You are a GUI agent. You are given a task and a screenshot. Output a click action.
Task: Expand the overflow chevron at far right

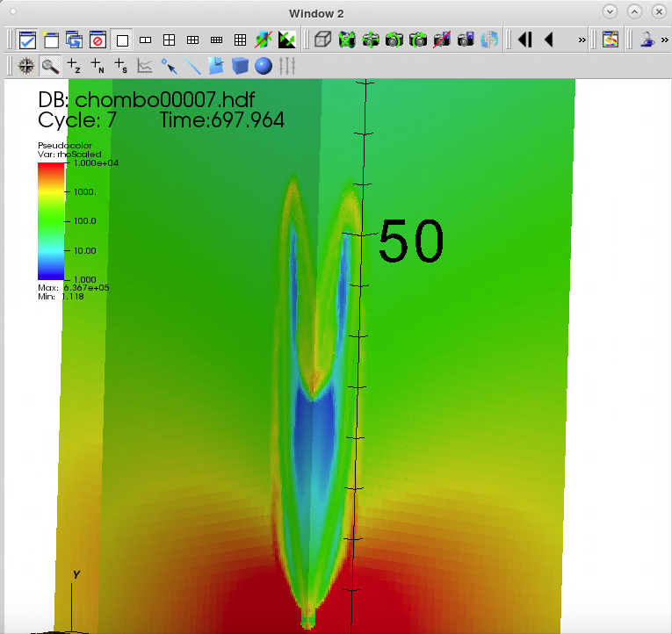point(664,40)
